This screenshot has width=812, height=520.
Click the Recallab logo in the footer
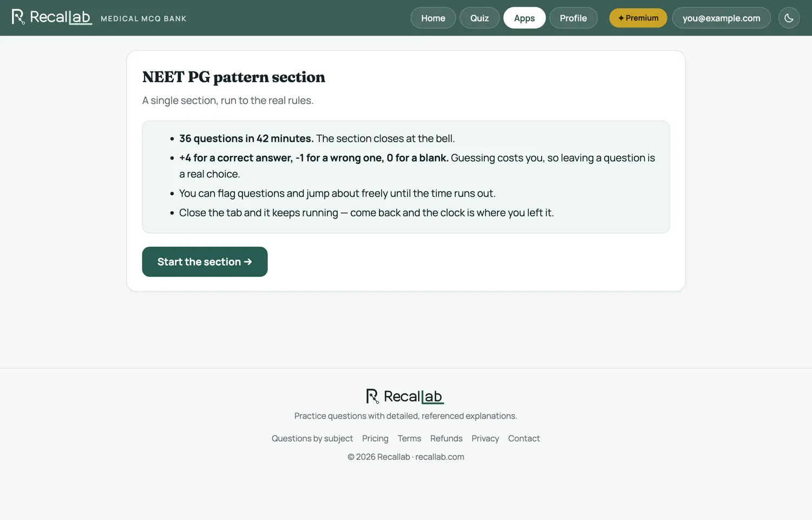point(405,397)
